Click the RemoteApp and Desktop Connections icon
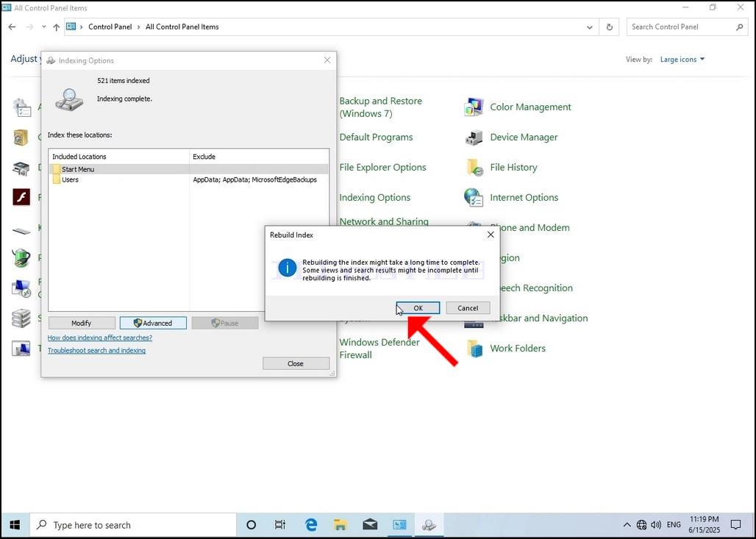The image size is (756, 539). [21, 288]
